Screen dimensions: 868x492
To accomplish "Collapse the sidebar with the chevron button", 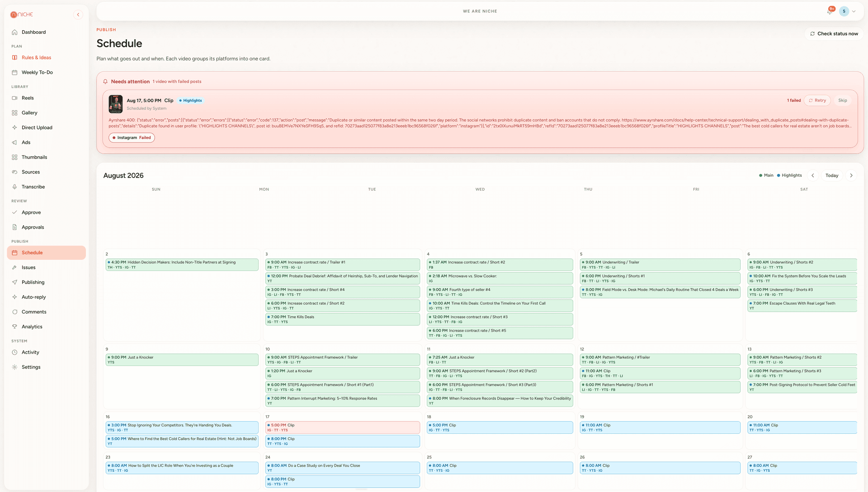I will [x=78, y=14].
